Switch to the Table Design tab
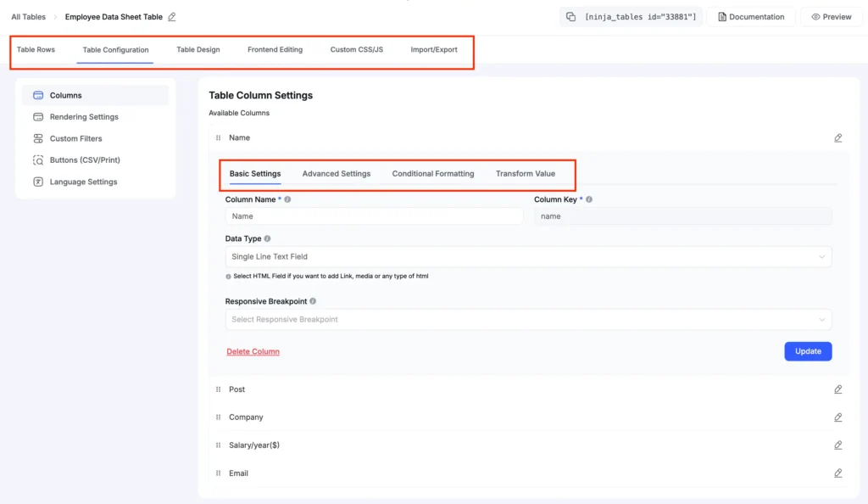The width and height of the screenshot is (868, 504). click(197, 49)
